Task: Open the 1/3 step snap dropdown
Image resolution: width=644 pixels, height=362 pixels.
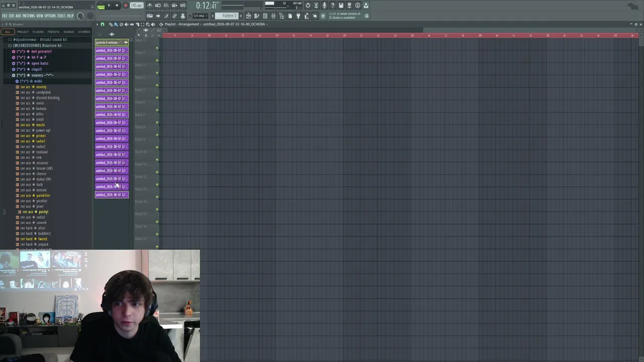Action: pos(201,16)
